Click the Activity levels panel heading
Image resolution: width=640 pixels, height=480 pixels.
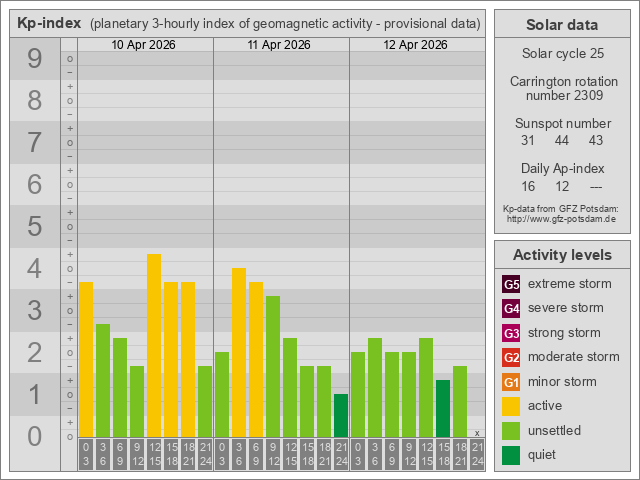click(561, 254)
